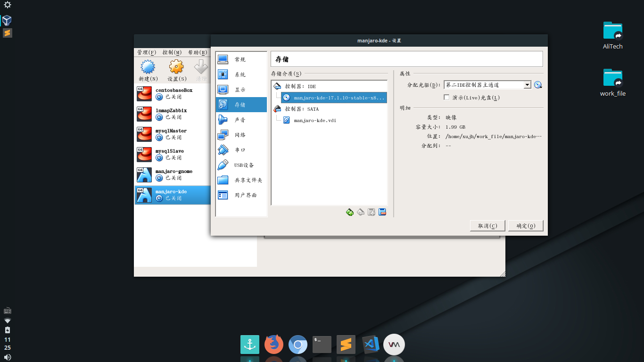Click the 确定(O) OK button
This screenshot has width=644, height=362.
click(x=526, y=226)
